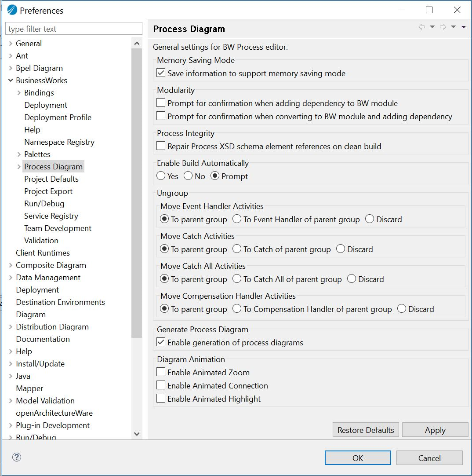
Task: Click the forward navigation arrow icon
Action: tap(443, 27)
